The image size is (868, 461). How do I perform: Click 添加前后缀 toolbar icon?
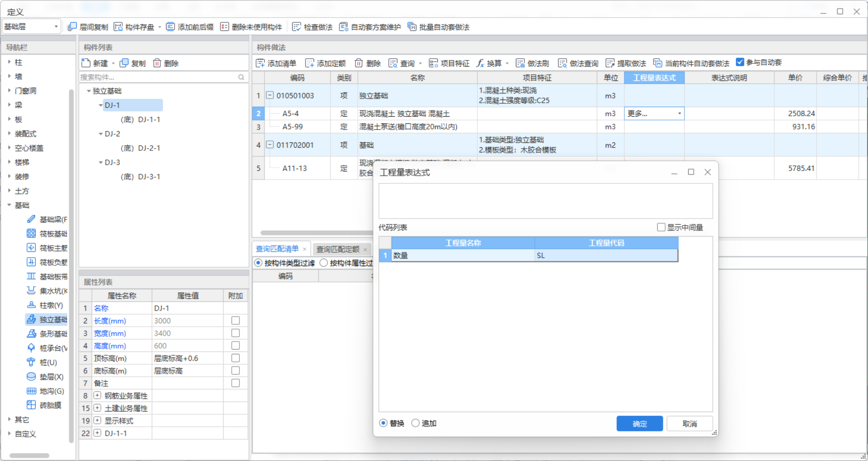pos(170,27)
